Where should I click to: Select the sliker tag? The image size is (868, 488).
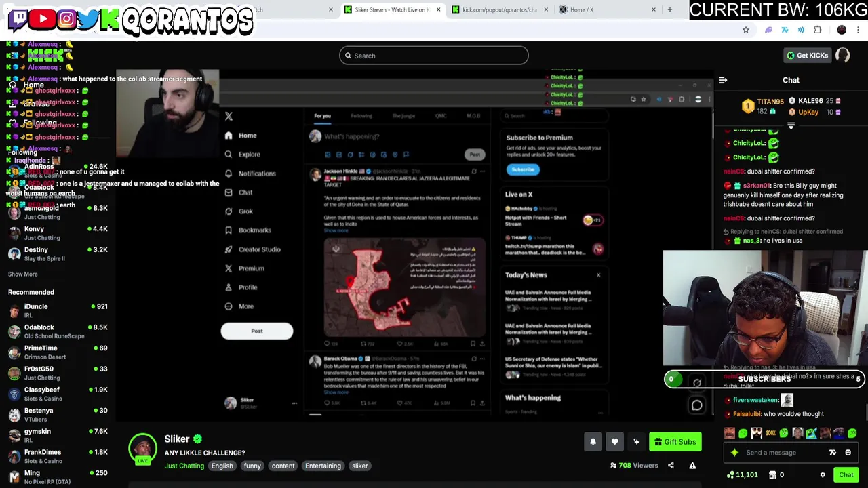click(359, 466)
